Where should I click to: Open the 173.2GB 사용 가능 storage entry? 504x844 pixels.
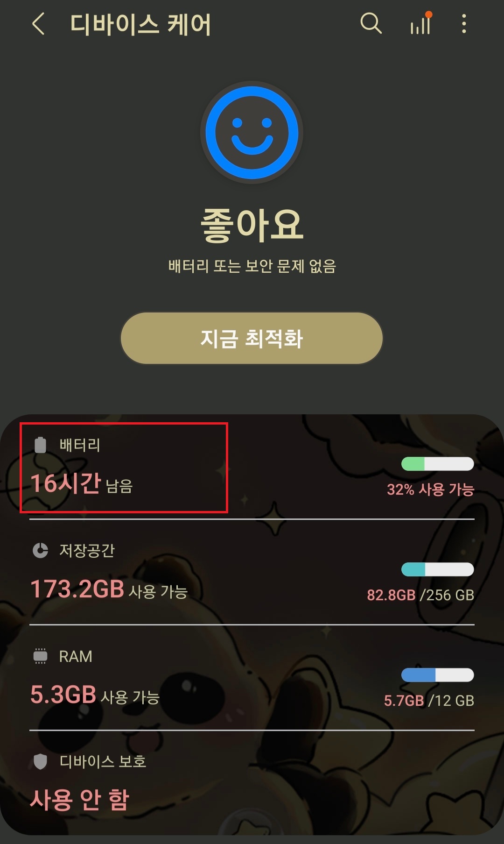pos(252,572)
